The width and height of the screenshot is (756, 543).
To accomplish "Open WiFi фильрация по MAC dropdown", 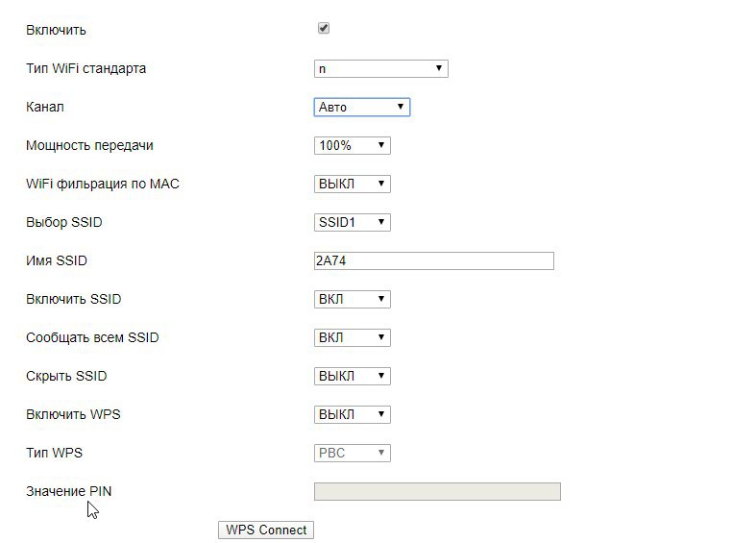I will pyautogui.click(x=352, y=184).
